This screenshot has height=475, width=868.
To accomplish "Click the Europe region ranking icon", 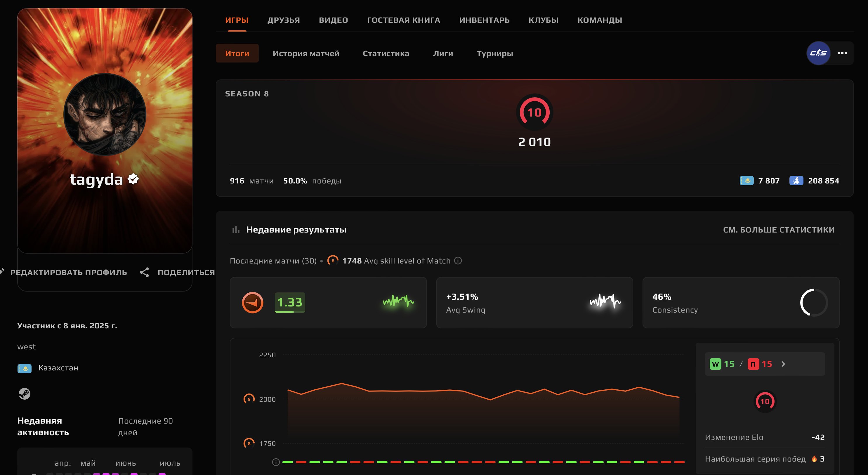I will 796,181.
